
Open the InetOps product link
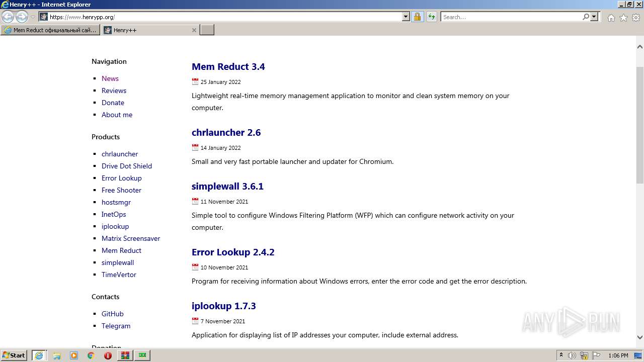[x=114, y=214]
